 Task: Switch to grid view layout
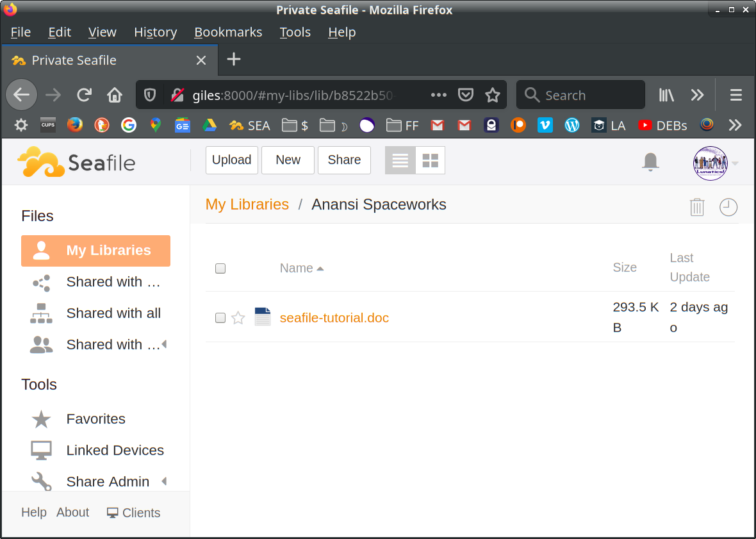click(x=430, y=160)
